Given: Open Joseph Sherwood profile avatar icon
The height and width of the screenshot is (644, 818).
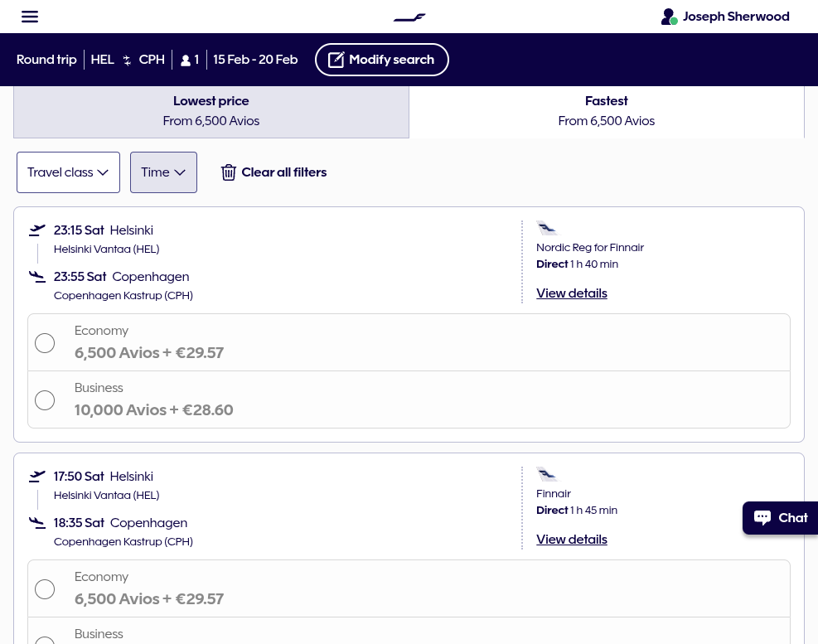Looking at the screenshot, I should (669, 17).
